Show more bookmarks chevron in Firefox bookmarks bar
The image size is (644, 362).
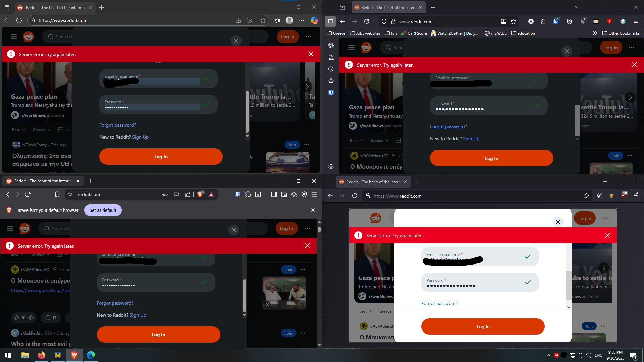pos(595,33)
